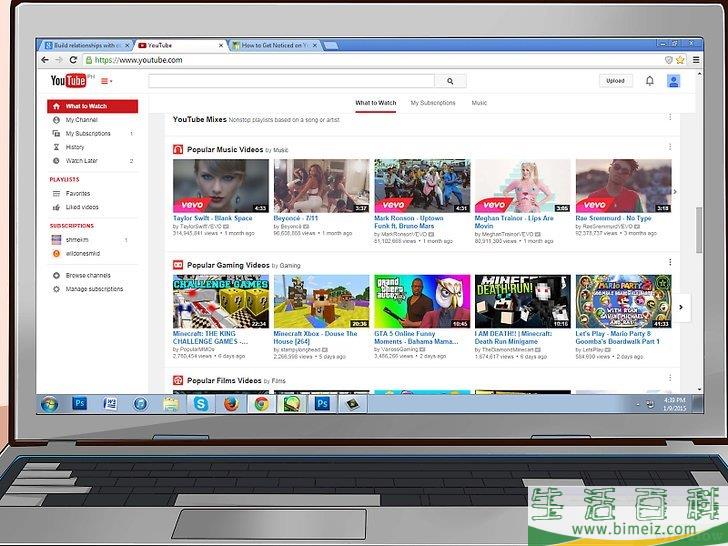
Task: Open the Favorites playlist
Action: tap(78, 194)
